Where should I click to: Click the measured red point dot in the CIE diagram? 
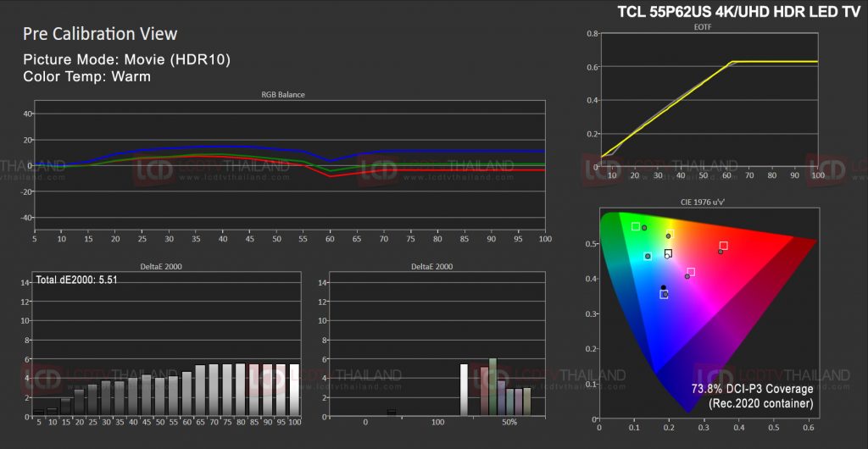(x=721, y=252)
